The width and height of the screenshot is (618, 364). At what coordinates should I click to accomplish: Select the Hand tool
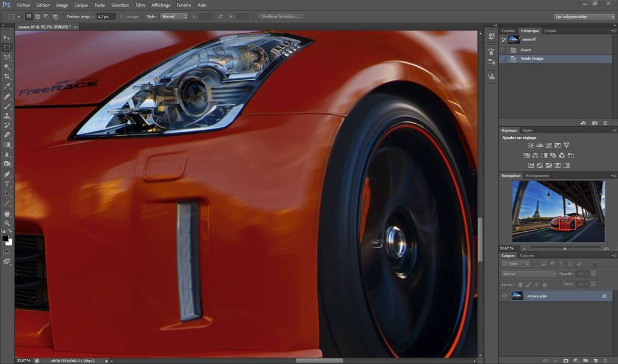coord(7,214)
